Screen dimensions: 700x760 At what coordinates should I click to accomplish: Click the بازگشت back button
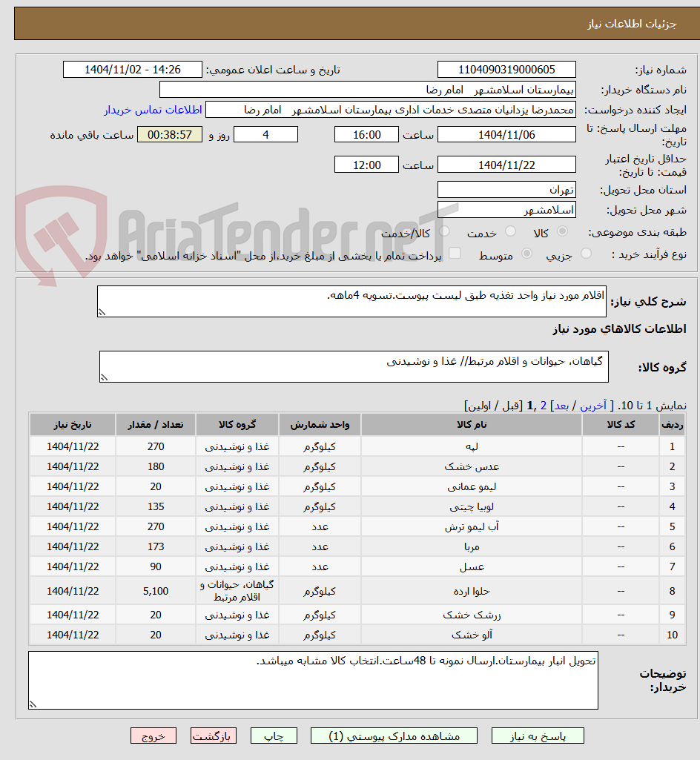pos(214,736)
